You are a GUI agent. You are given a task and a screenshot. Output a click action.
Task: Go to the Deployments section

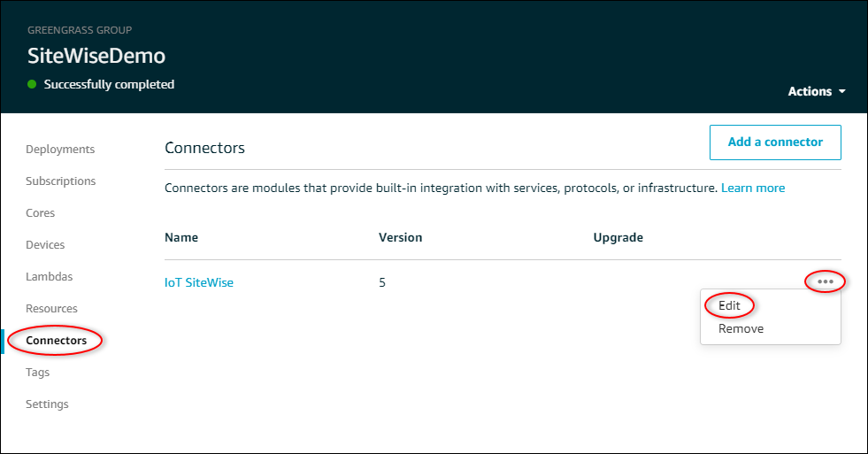[60, 150]
